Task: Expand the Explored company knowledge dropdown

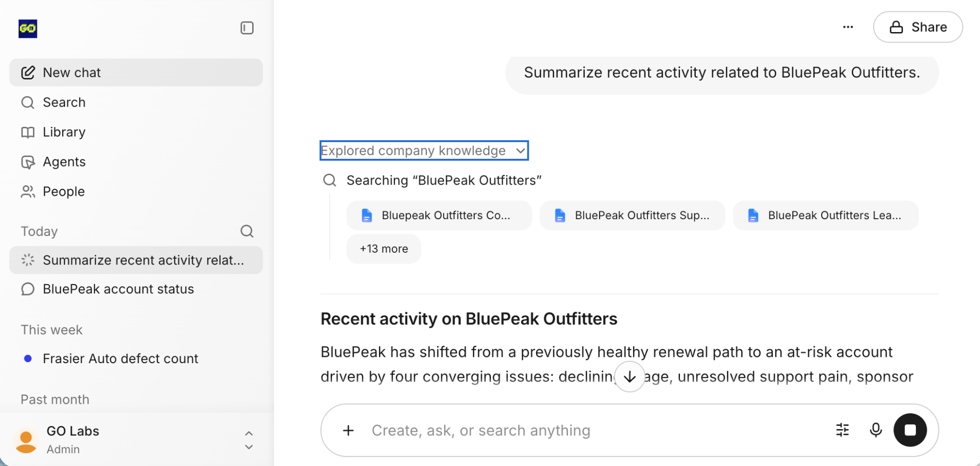Action: click(x=424, y=151)
